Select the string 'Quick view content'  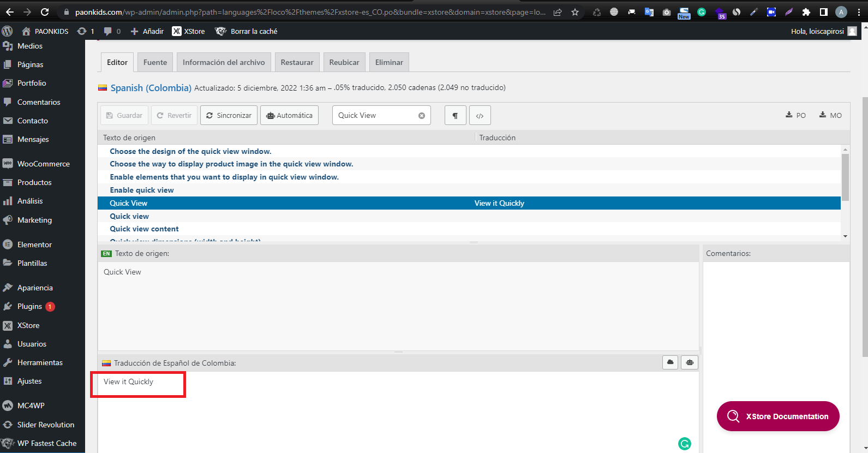pyautogui.click(x=469, y=229)
